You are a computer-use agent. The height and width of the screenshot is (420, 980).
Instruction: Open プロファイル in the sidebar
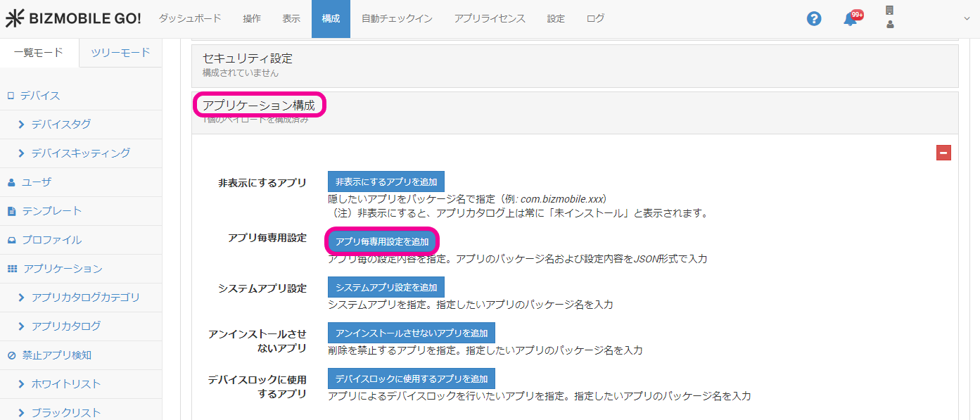51,240
